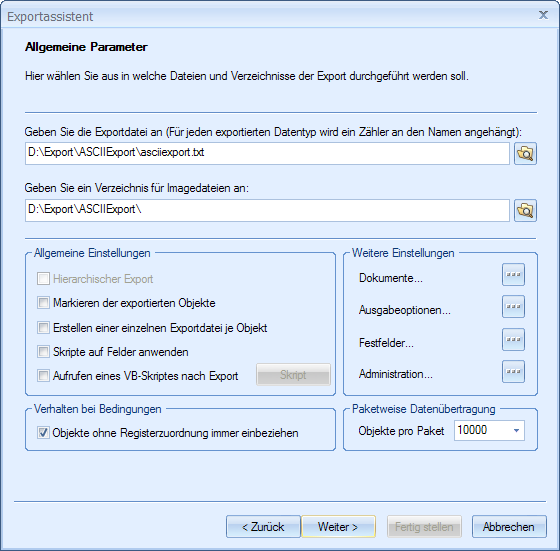Toggle Skripte auf Felder anwenden checkbox
This screenshot has height=551, width=560.
44,352
